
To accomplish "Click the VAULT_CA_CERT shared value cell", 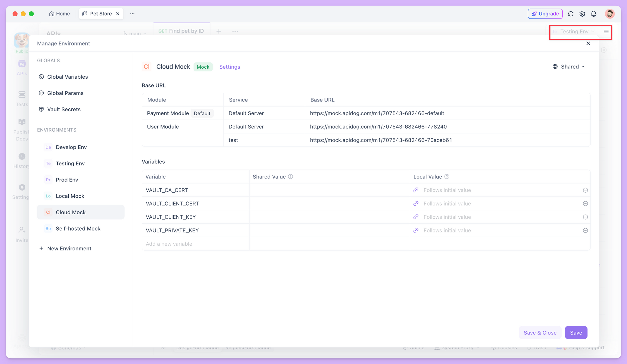I will pos(329,190).
